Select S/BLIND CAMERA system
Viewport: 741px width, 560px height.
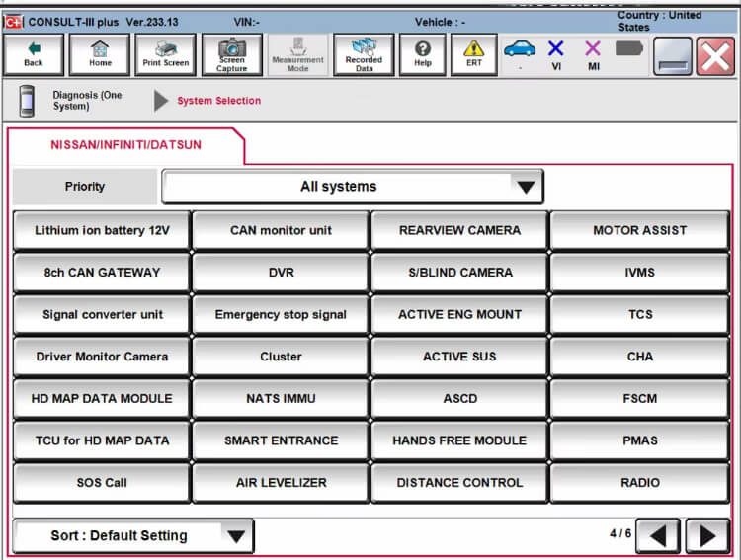click(x=459, y=273)
